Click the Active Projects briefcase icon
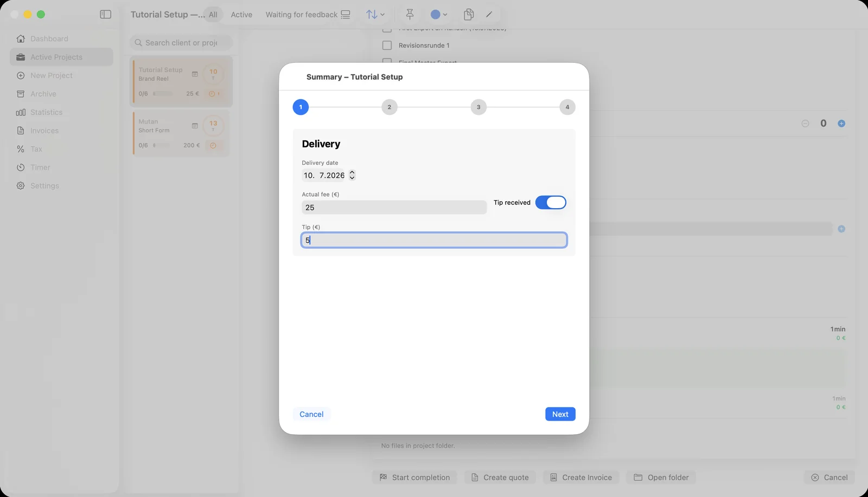Viewport: 868px width, 497px height. (x=21, y=57)
